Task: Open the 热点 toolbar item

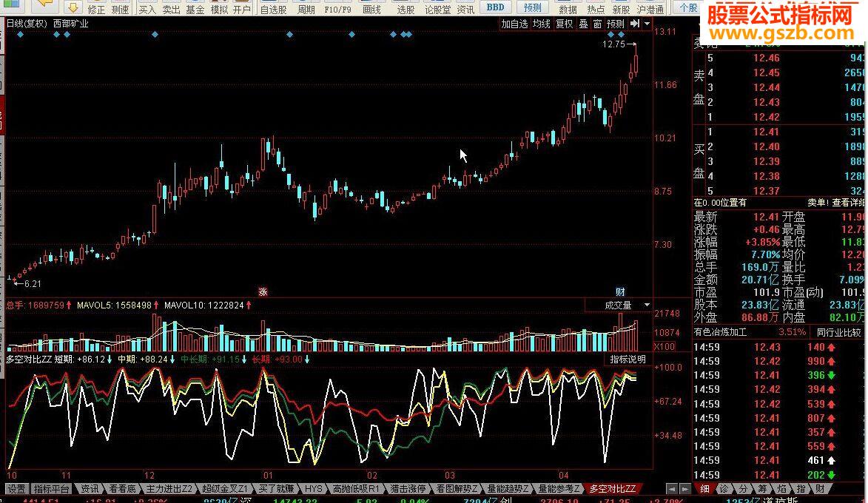Action: coord(596,9)
